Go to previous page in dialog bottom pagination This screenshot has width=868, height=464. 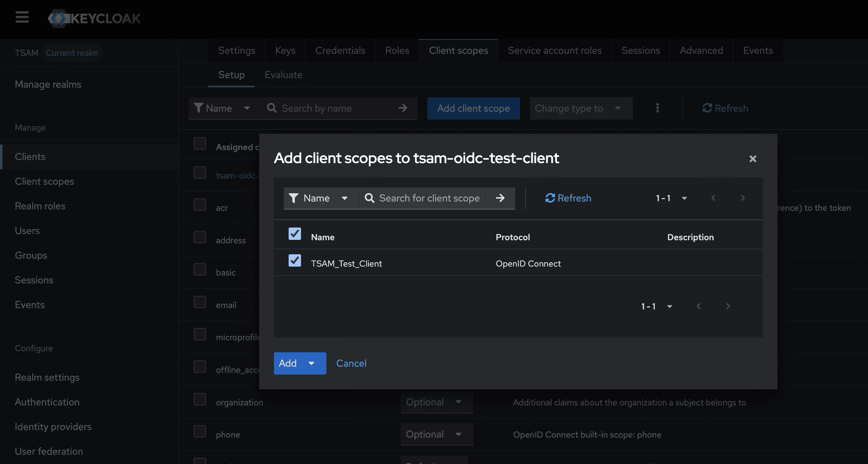pos(699,306)
